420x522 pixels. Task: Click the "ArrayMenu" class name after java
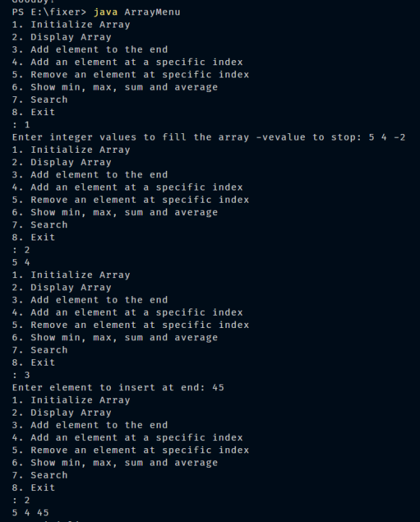(x=152, y=12)
